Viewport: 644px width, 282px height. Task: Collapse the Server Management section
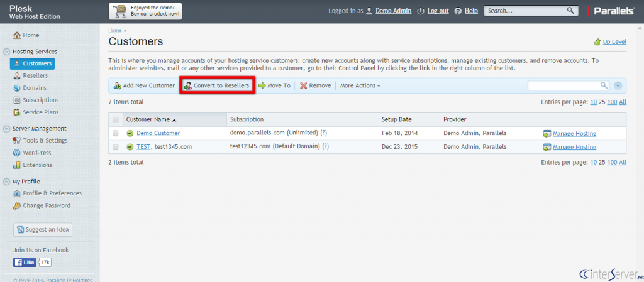(6, 129)
